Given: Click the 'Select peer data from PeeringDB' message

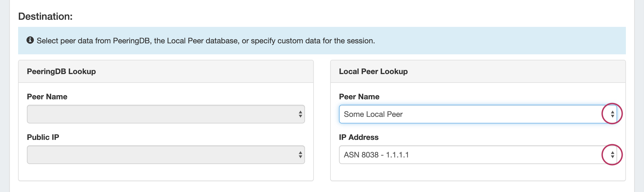Looking at the screenshot, I should tap(206, 41).
